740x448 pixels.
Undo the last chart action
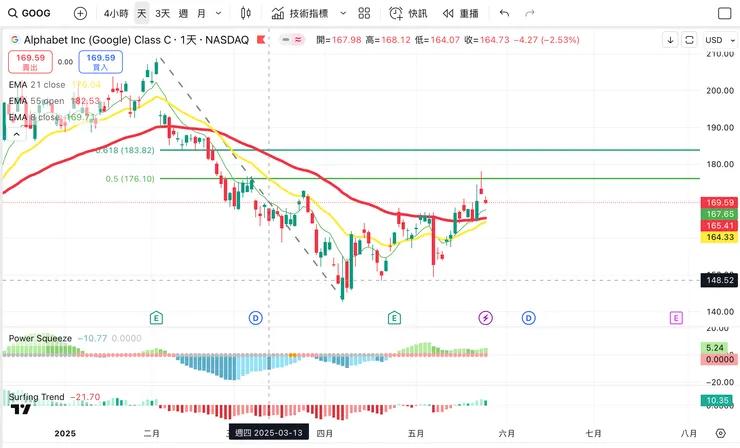point(504,13)
